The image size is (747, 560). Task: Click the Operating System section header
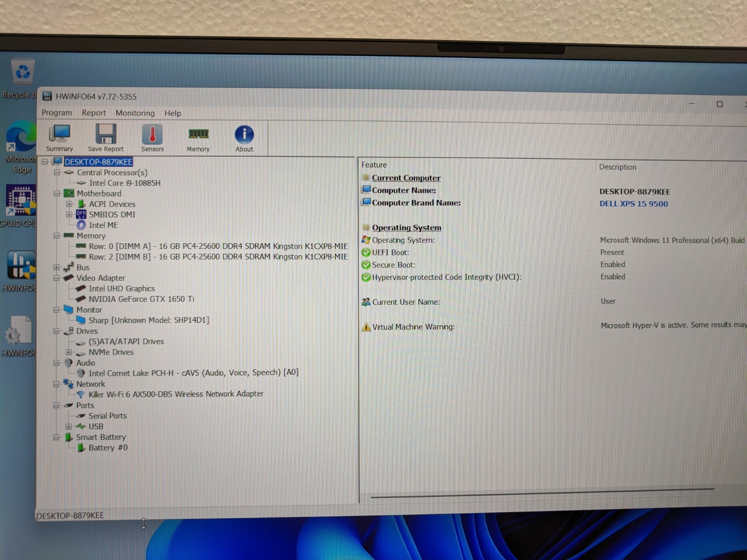tap(406, 228)
